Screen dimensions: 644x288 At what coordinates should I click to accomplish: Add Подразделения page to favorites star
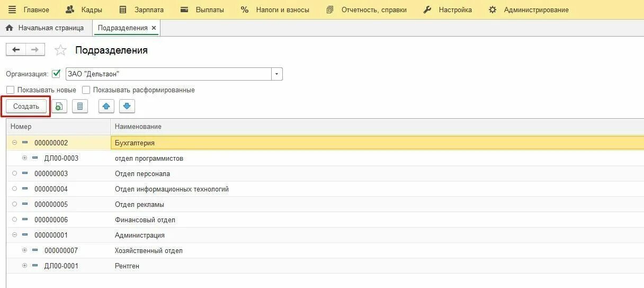point(61,50)
